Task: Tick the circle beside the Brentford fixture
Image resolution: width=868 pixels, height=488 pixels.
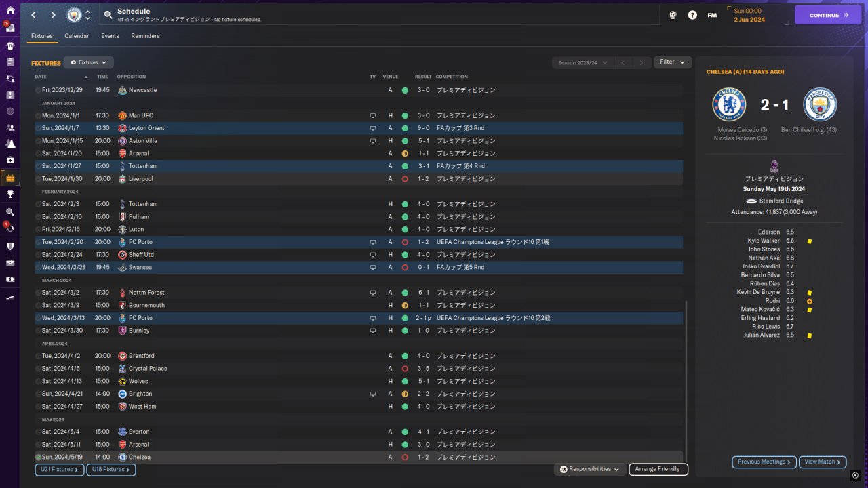Action: pos(38,356)
